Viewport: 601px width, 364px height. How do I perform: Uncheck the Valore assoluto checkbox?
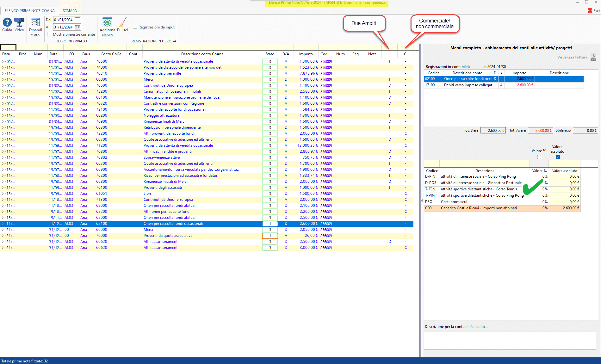click(558, 157)
